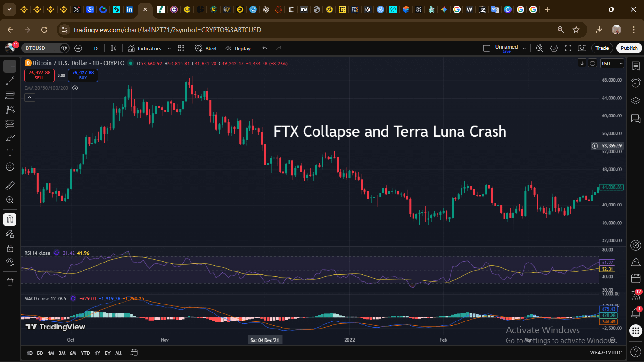Select the trend line drawing tool
The image size is (644, 362).
click(x=9, y=81)
